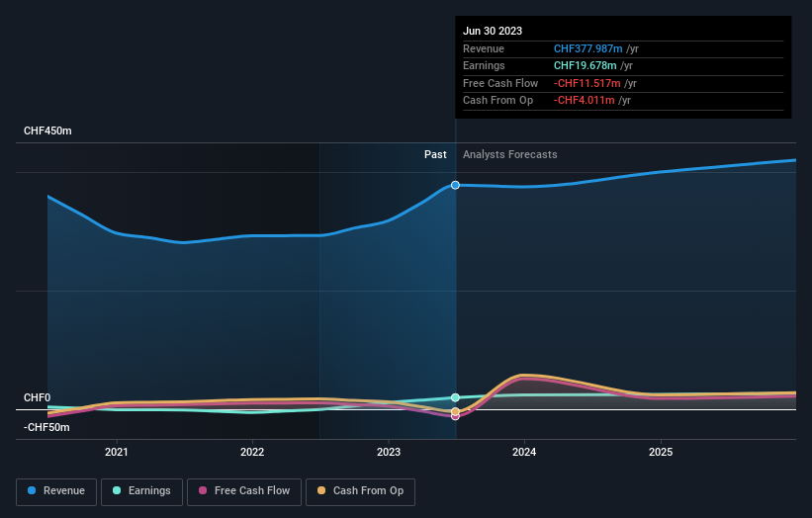Click the -CHF50m axis label
Screen dimensions: 812x518
[46, 427]
